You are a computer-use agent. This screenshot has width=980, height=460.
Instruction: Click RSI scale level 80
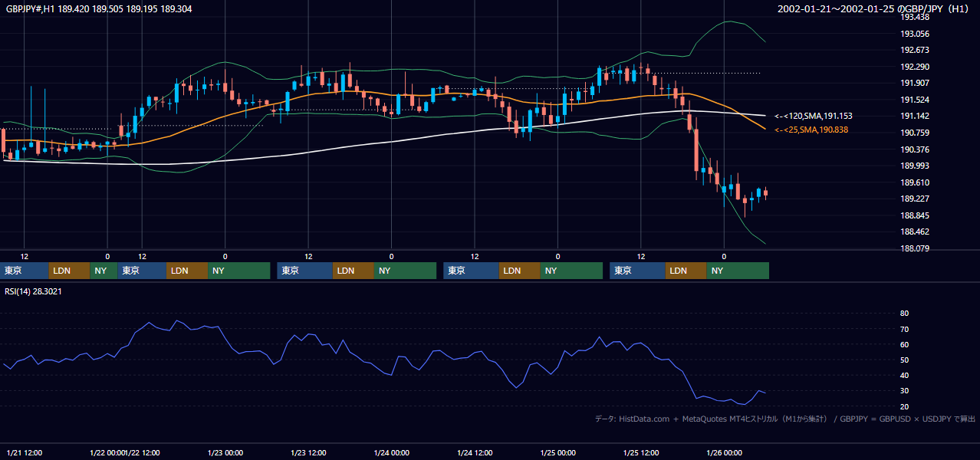(905, 314)
